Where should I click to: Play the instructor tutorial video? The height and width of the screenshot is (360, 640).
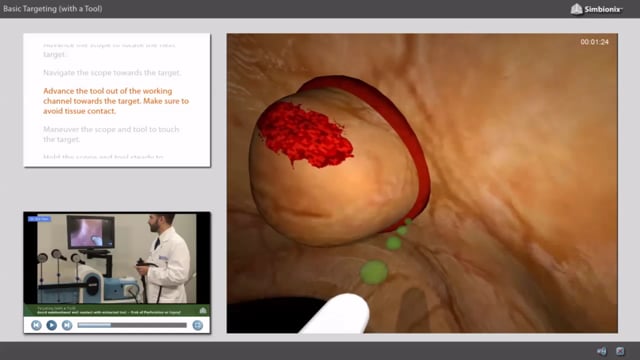click(x=51, y=325)
